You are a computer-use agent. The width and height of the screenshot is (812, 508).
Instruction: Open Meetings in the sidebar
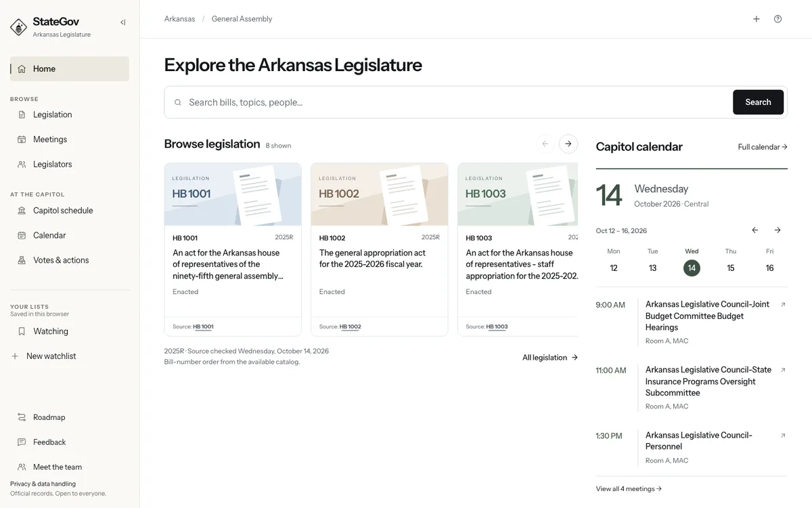pos(70,140)
